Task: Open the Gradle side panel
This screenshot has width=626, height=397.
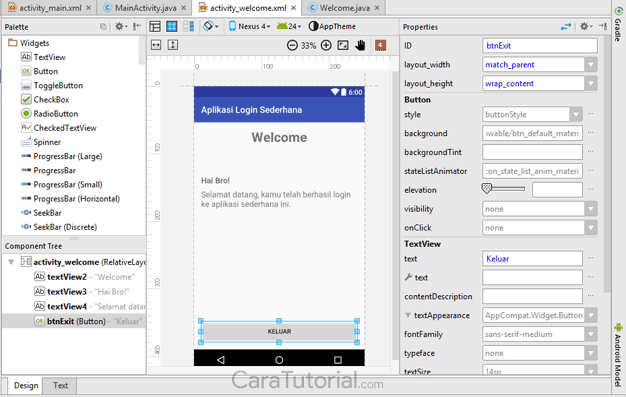Action: click(x=618, y=24)
